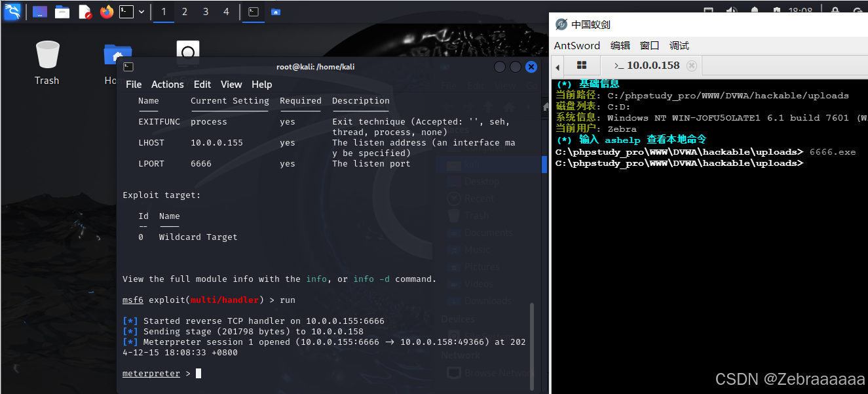Open the terminal Actions menu
This screenshot has height=394, width=868.
[168, 85]
